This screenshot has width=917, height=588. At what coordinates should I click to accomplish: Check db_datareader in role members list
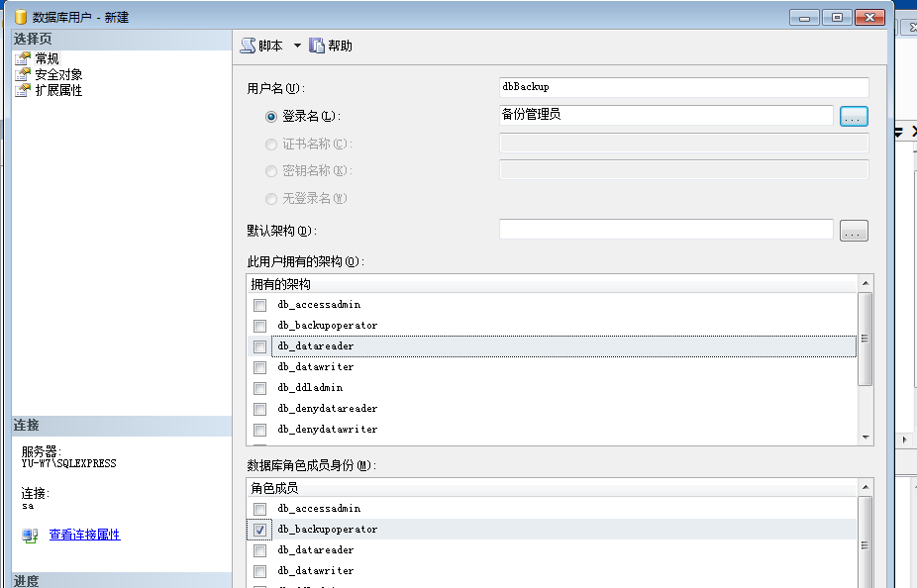[x=260, y=550]
